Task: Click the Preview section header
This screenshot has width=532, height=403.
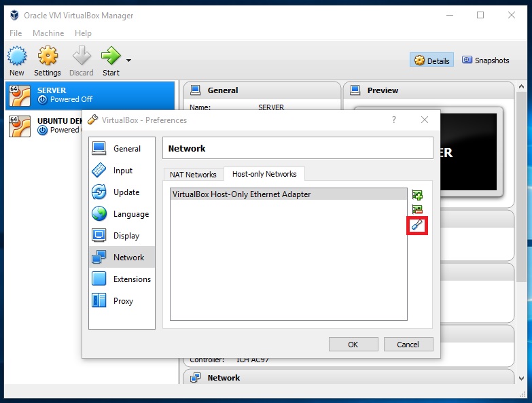Action: coord(429,90)
